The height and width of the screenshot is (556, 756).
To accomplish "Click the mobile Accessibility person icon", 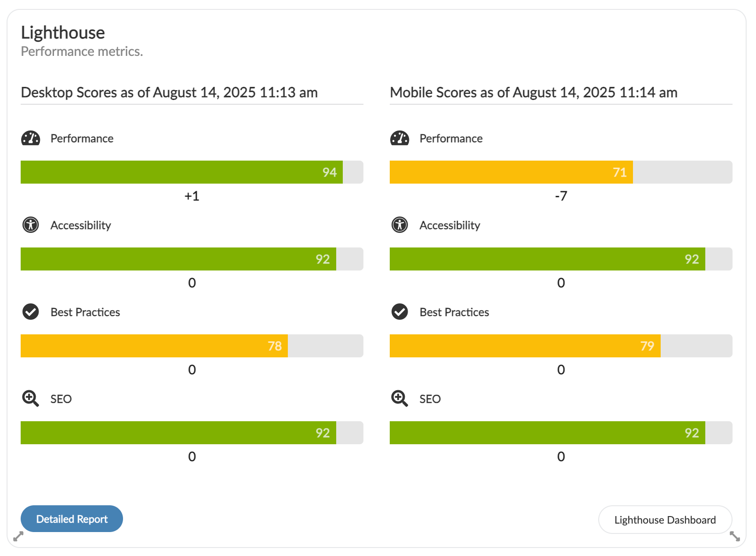I will [400, 225].
